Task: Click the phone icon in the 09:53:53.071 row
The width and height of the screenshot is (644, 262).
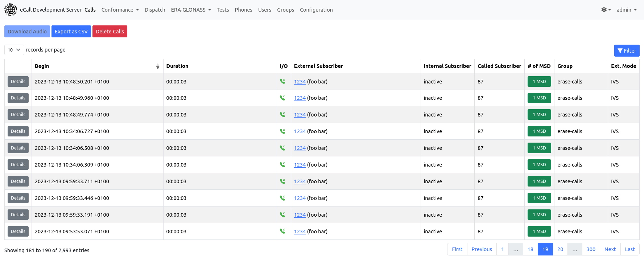Action: (282, 231)
